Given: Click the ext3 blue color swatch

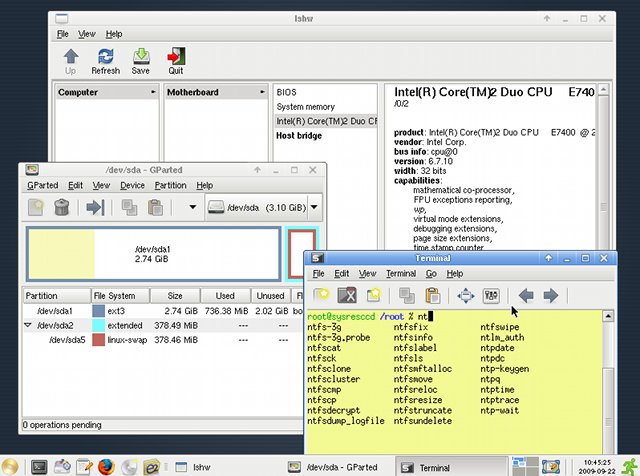Looking at the screenshot, I should pos(98,311).
